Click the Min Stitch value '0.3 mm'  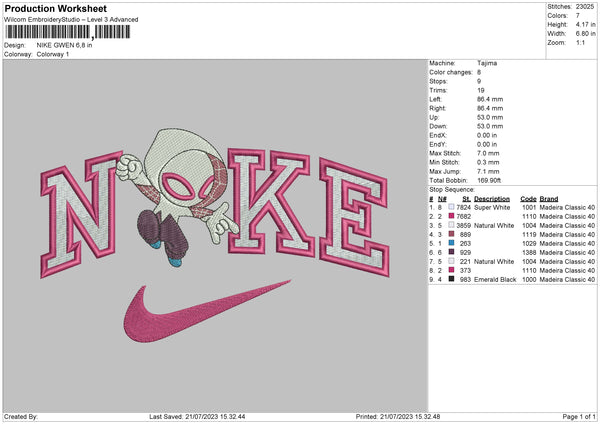[488, 162]
